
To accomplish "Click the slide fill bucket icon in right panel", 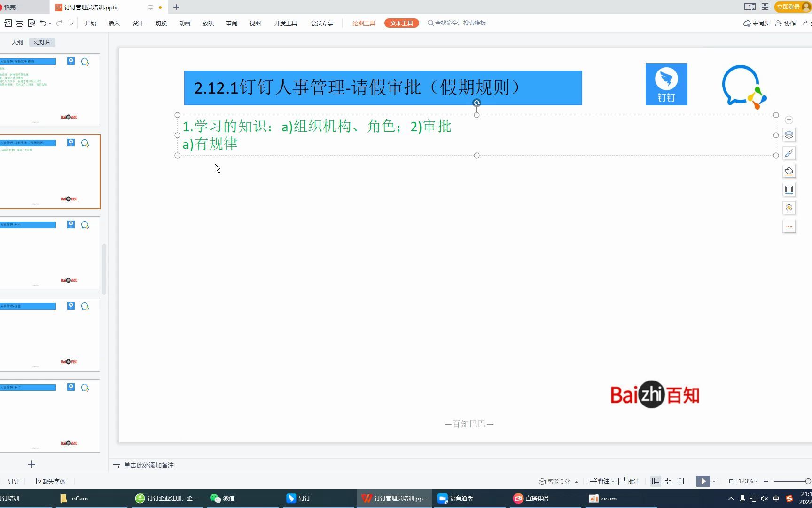I will [x=789, y=171].
